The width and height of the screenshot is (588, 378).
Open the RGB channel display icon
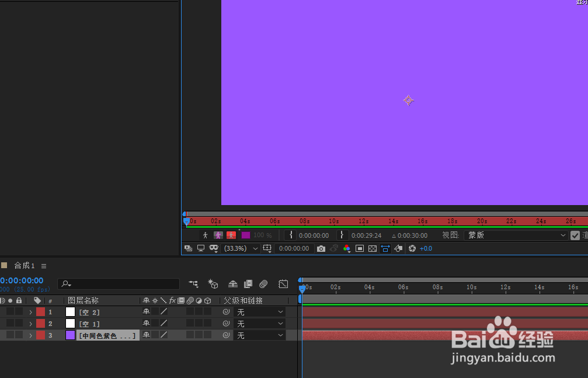click(x=346, y=248)
